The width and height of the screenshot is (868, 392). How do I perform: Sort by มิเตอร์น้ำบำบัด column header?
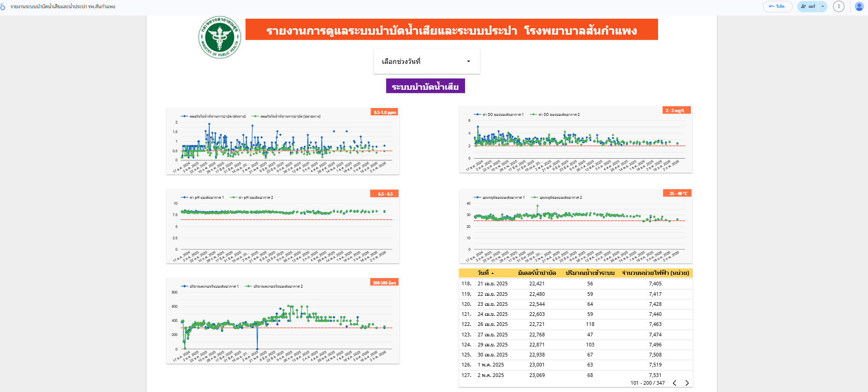(537, 273)
